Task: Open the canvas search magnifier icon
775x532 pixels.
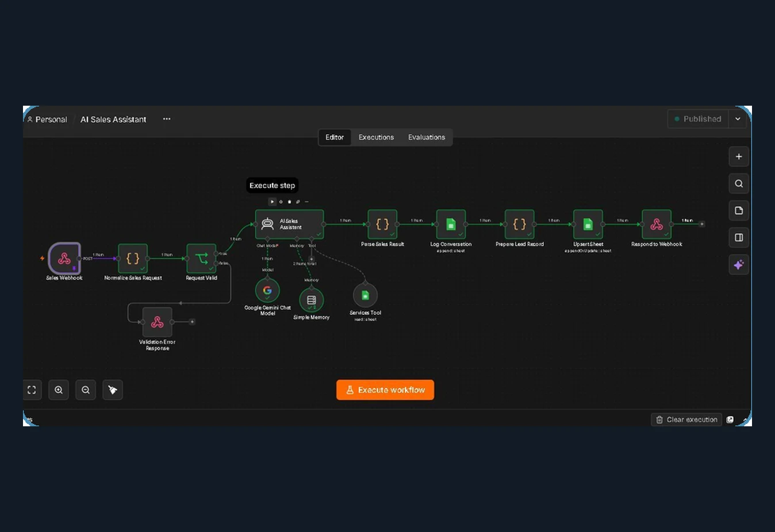Action: point(739,183)
